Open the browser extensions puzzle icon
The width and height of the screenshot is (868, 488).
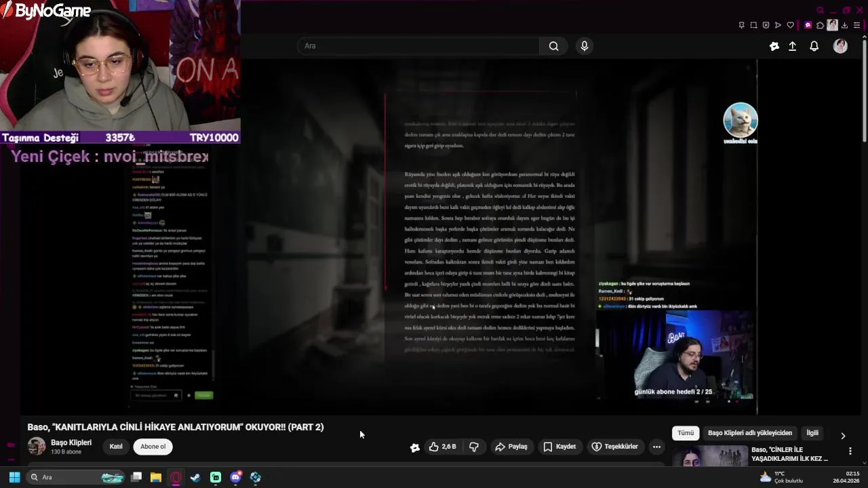tap(820, 25)
